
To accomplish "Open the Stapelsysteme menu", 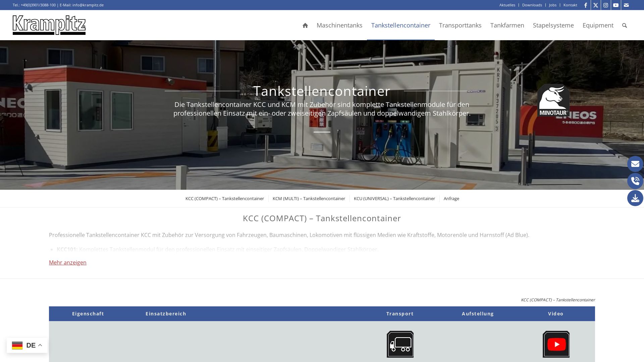I will tap(553, 25).
